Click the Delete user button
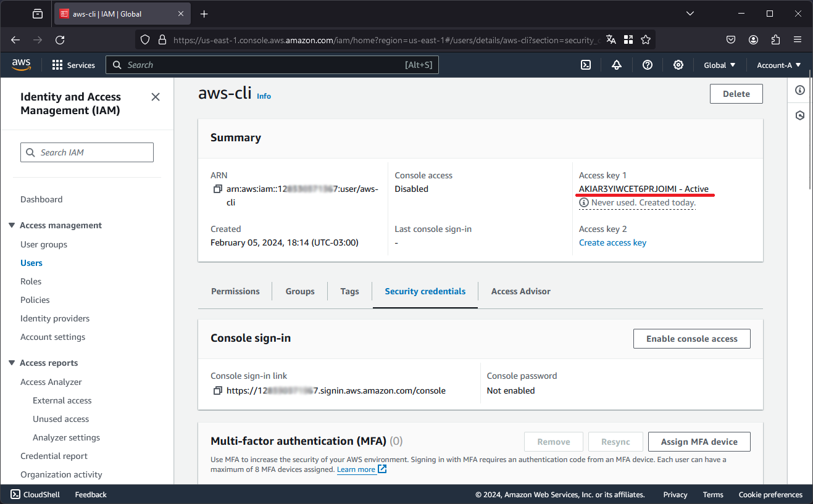The height and width of the screenshot is (504, 813). point(736,94)
